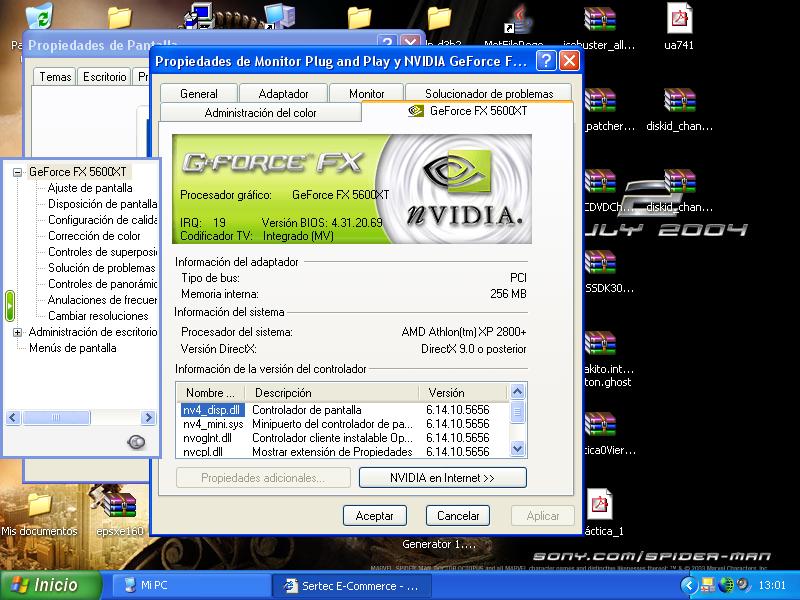Select the ticaOVier archive desktop icon
Viewport: 800px width, 600px height.
click(601, 424)
